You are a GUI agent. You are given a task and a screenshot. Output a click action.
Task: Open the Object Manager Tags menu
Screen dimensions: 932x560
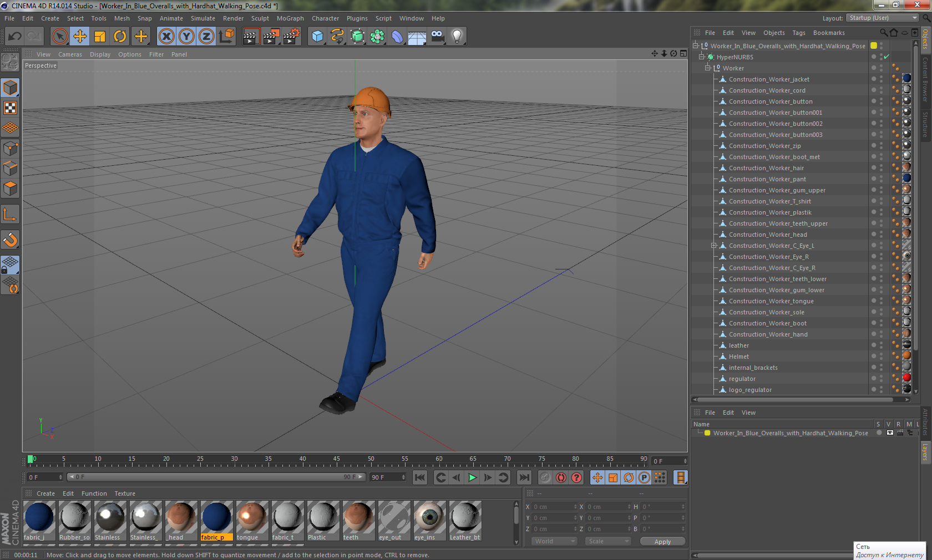coord(799,33)
